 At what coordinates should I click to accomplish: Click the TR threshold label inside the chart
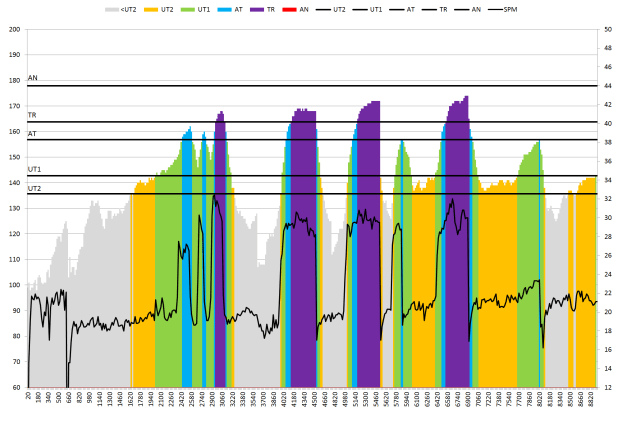click(x=32, y=116)
